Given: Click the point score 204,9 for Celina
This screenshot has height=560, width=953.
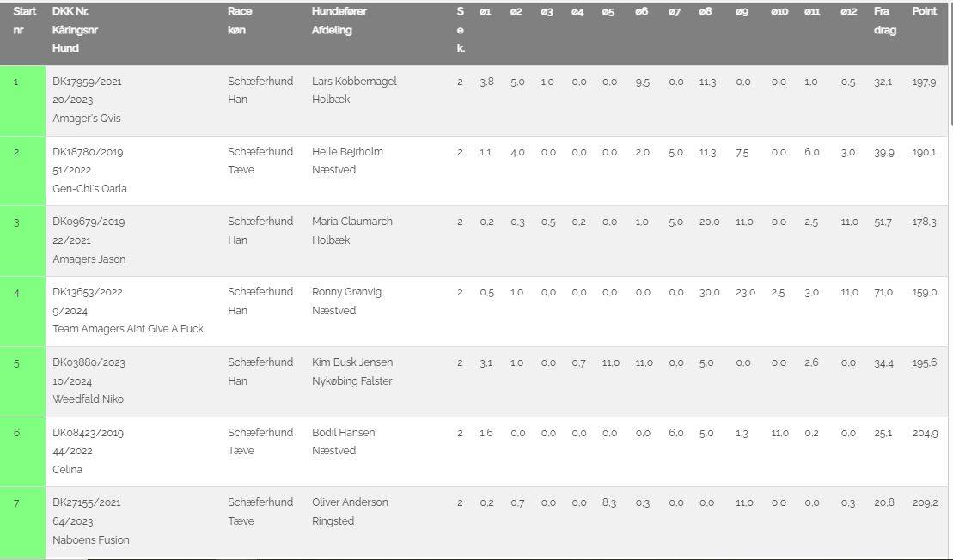Looking at the screenshot, I should [x=925, y=434].
